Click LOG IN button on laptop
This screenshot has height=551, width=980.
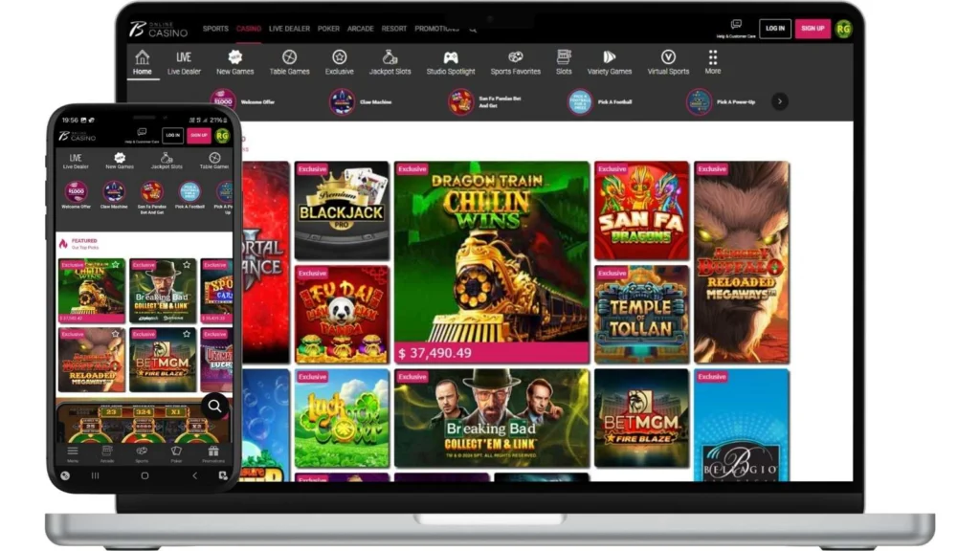(x=775, y=28)
